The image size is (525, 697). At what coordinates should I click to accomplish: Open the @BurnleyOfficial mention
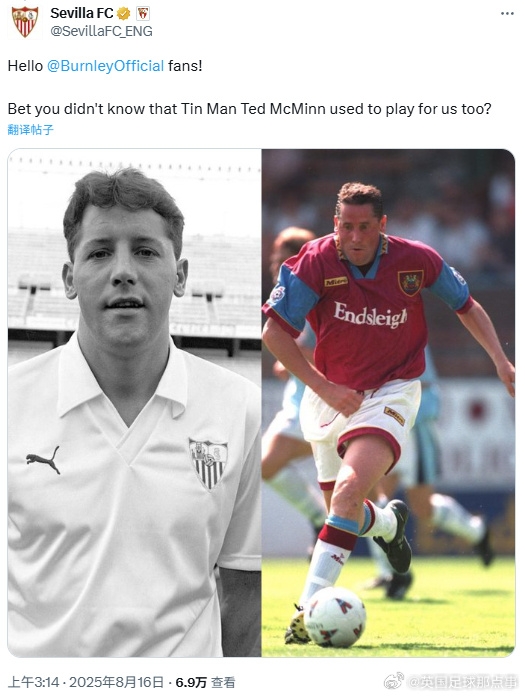point(105,66)
